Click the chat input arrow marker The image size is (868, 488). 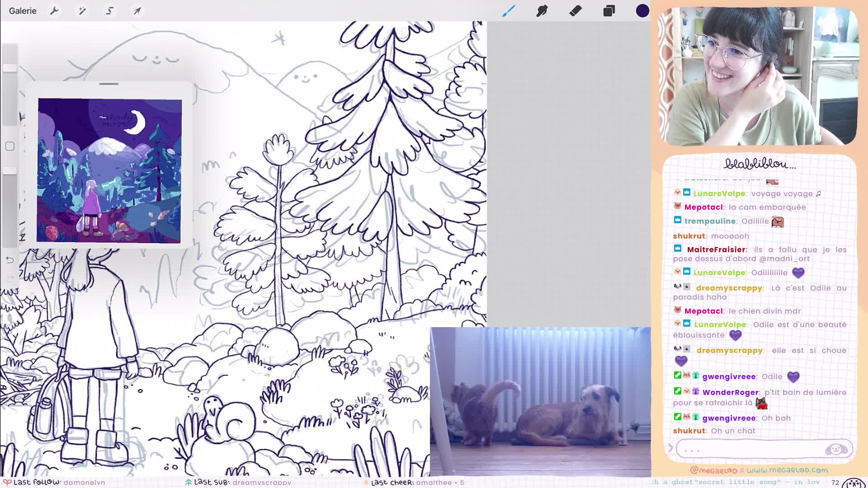pyautogui.click(x=670, y=448)
